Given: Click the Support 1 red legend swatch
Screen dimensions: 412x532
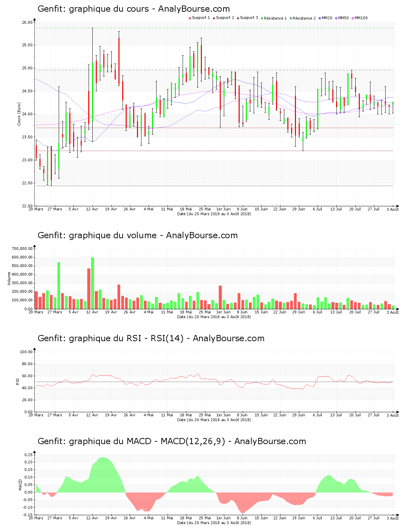Looking at the screenshot, I should tap(190, 18).
